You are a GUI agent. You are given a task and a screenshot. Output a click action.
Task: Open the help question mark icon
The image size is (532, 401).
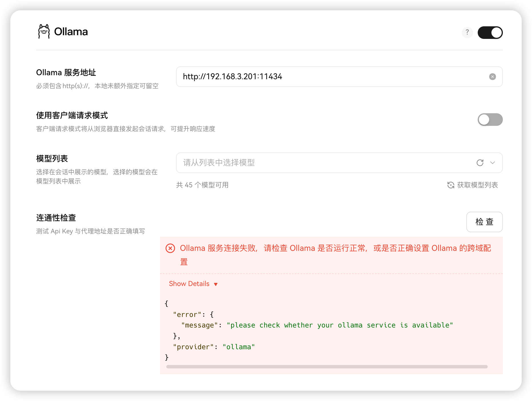tap(467, 32)
